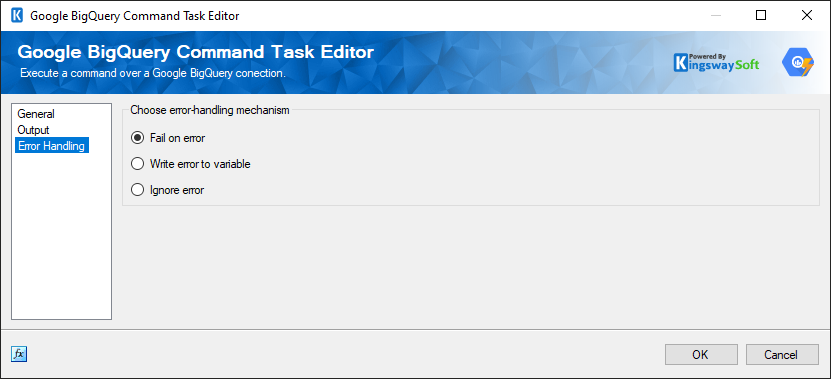
Task: Click the KingswaySoft logo
Action: 716,63
